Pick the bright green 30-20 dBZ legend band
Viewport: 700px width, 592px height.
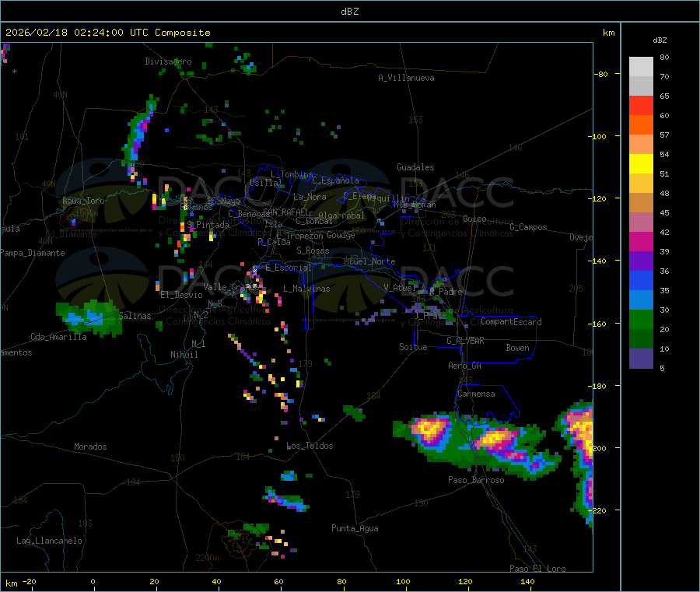(641, 319)
